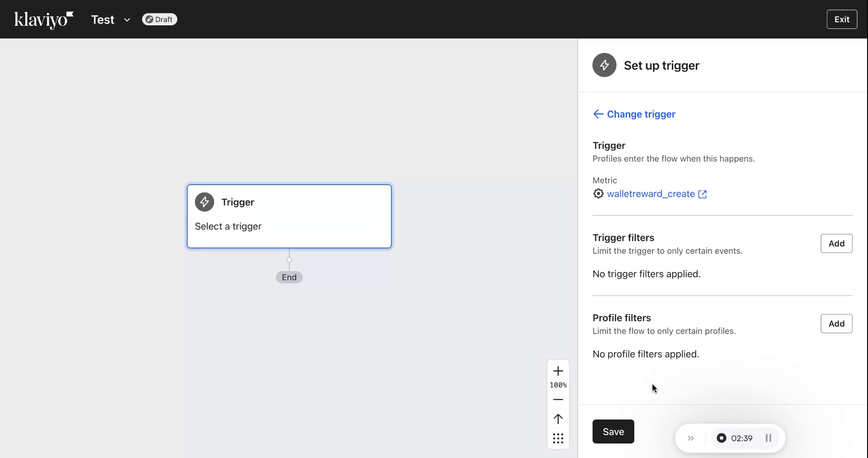Select the End node on the canvas
The width and height of the screenshot is (868, 458).
point(289,277)
